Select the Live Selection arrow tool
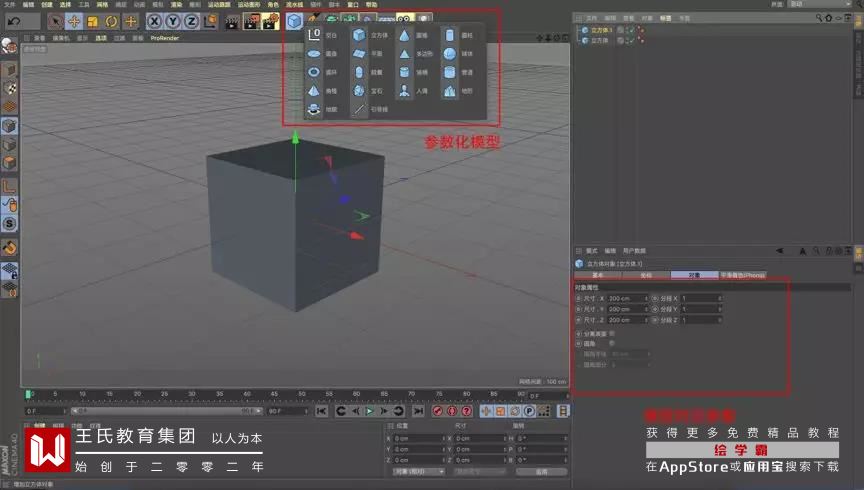Image resolution: width=864 pixels, height=490 pixels. point(55,21)
